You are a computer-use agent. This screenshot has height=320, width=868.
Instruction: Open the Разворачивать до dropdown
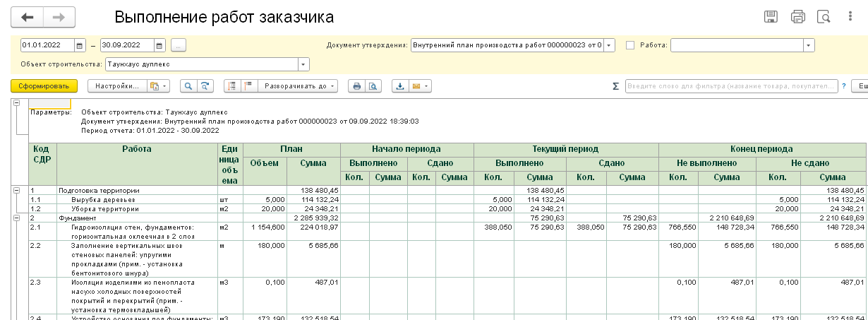[297, 86]
